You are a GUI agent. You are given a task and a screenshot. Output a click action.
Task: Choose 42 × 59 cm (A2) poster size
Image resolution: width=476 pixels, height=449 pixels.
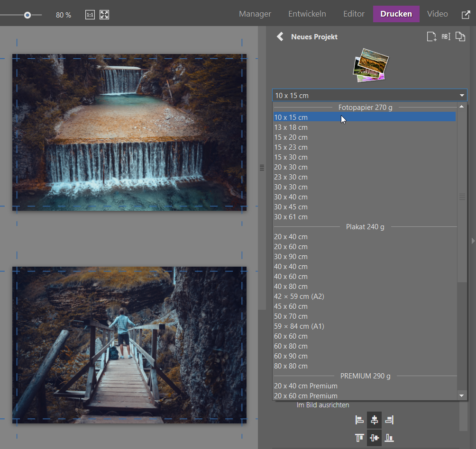click(299, 296)
